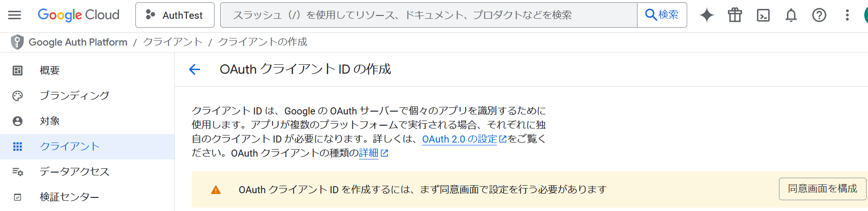Click the consent screen warning message text

pos(423,190)
